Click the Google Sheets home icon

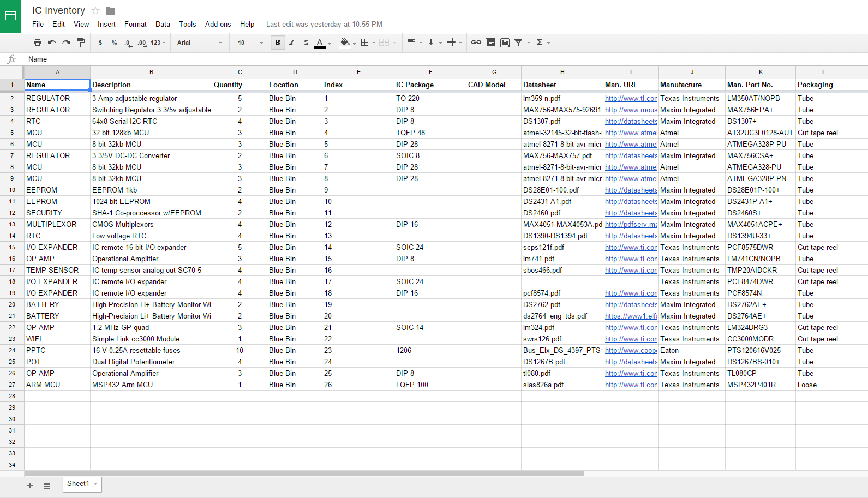10,16
